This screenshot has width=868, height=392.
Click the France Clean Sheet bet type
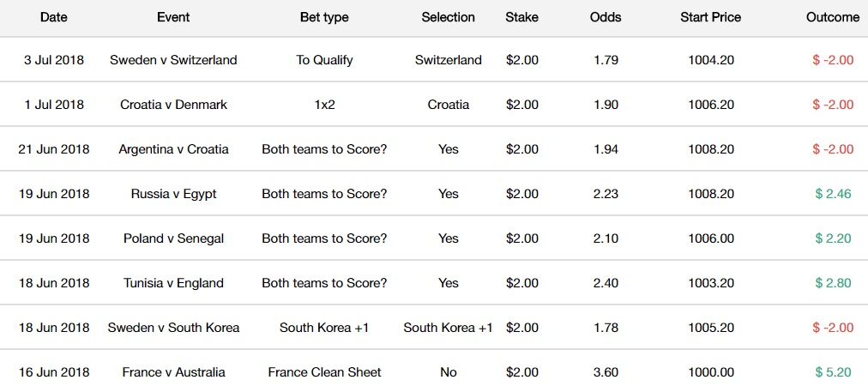[x=324, y=372]
